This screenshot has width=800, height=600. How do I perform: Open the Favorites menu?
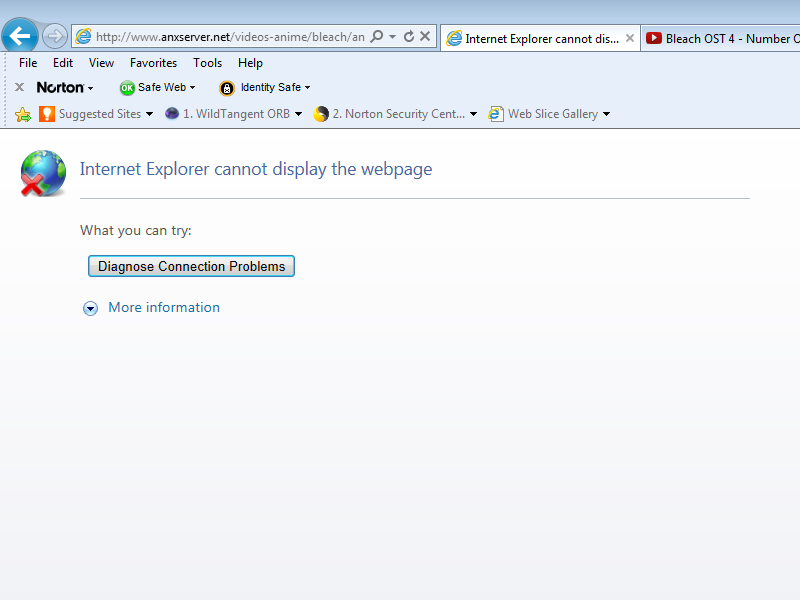click(153, 63)
